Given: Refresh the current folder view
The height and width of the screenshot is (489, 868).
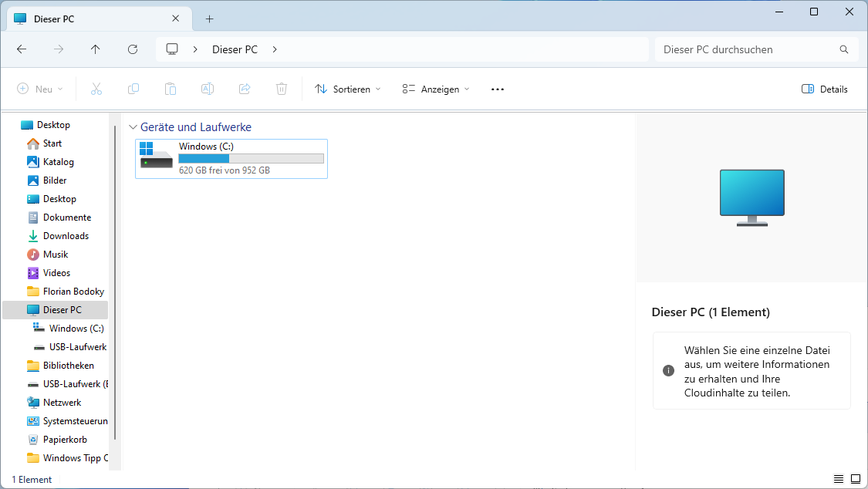Looking at the screenshot, I should click(133, 49).
